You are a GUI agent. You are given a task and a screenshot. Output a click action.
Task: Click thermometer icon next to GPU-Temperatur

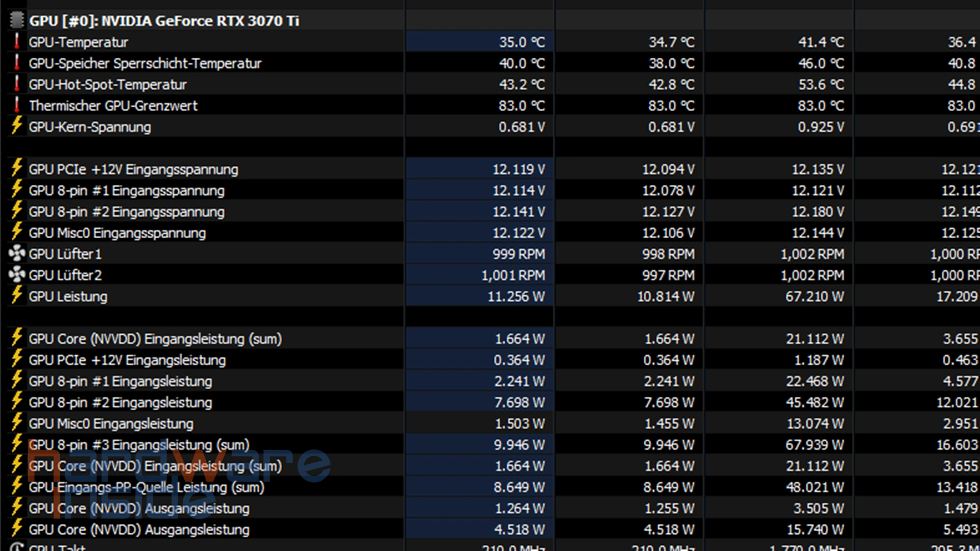(x=17, y=41)
